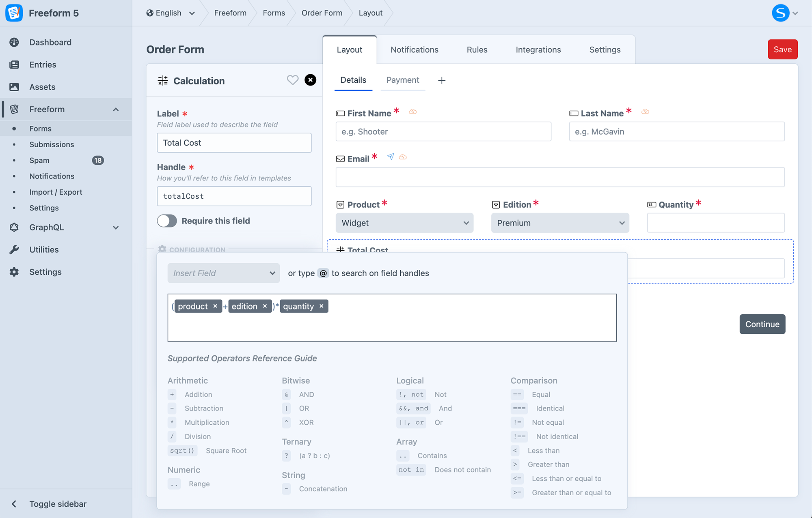Click the plus icon to add page

point(442,80)
